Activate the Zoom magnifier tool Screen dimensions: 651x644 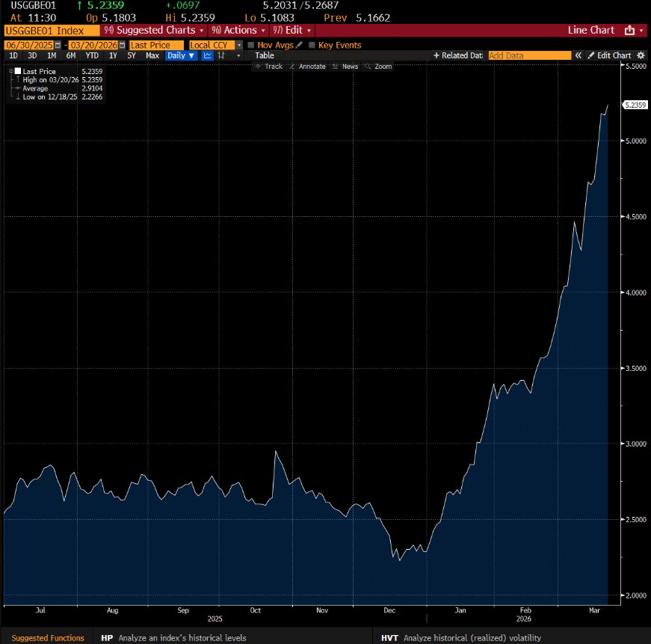click(x=377, y=67)
